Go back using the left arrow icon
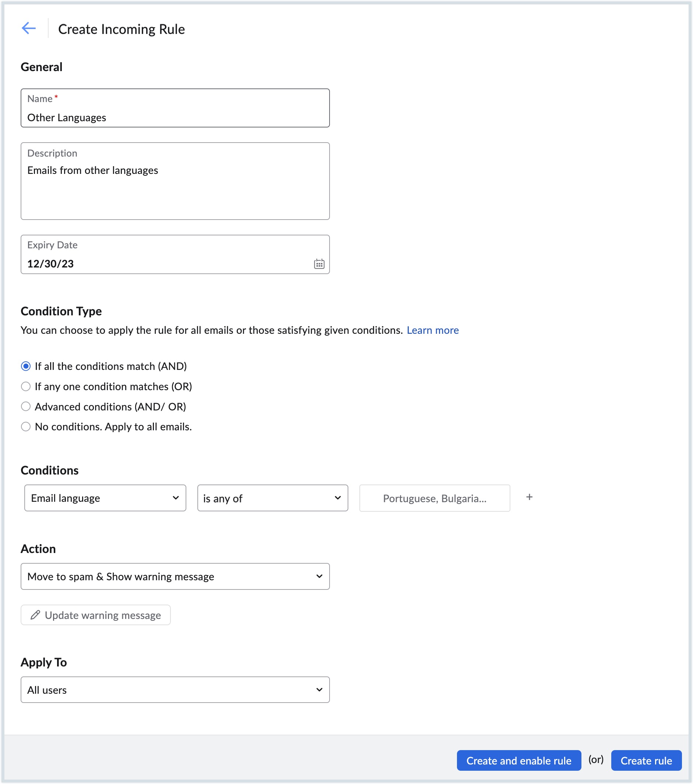Screen dimensions: 693x784 [x=29, y=28]
